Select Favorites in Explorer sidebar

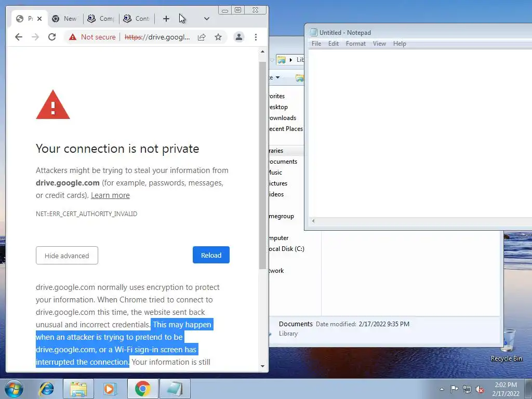(277, 96)
